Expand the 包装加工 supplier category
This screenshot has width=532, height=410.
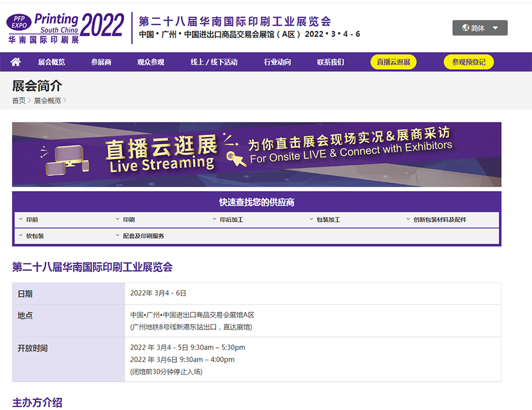click(x=327, y=219)
